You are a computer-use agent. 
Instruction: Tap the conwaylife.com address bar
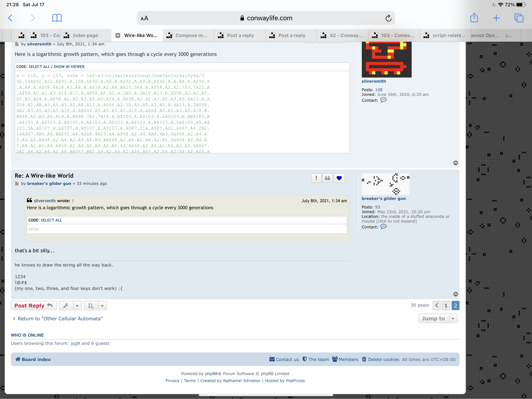pos(266,18)
